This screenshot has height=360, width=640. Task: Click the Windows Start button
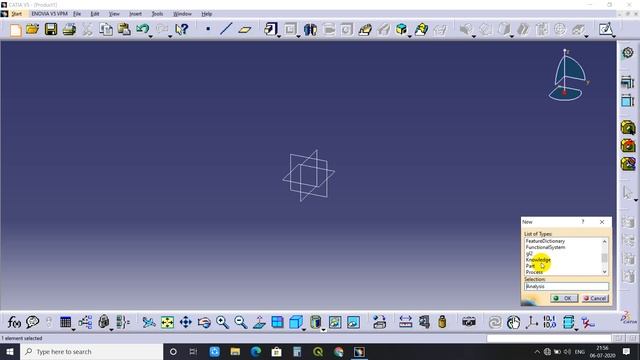pos(10,351)
